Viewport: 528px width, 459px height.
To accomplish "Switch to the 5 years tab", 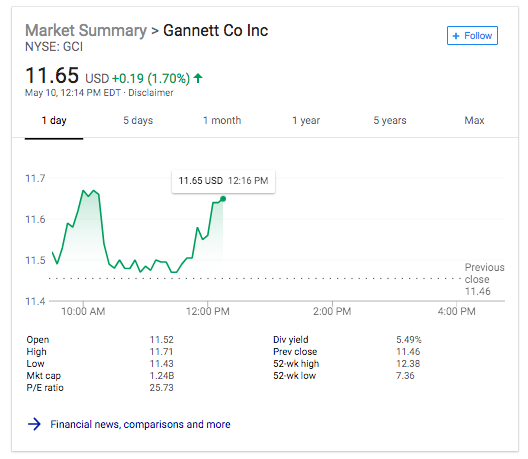I will [390, 121].
